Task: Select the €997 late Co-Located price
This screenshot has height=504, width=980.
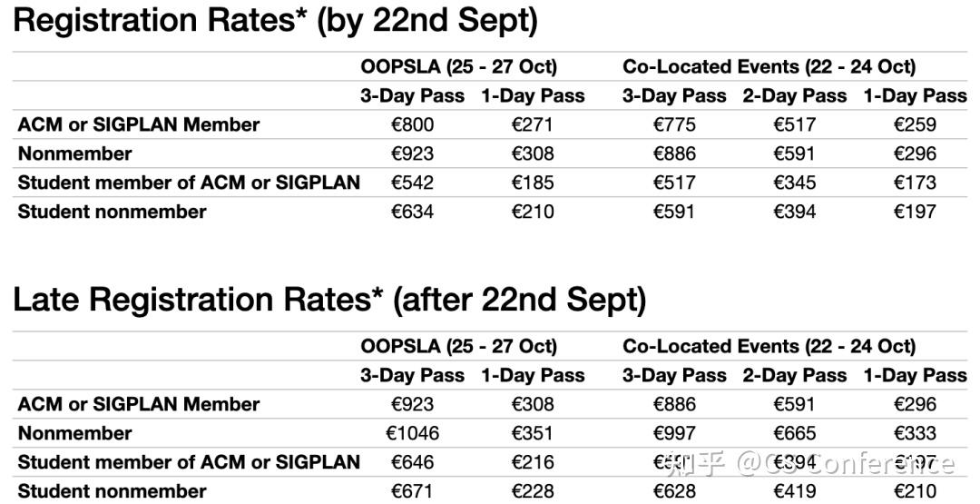Action: (x=673, y=433)
